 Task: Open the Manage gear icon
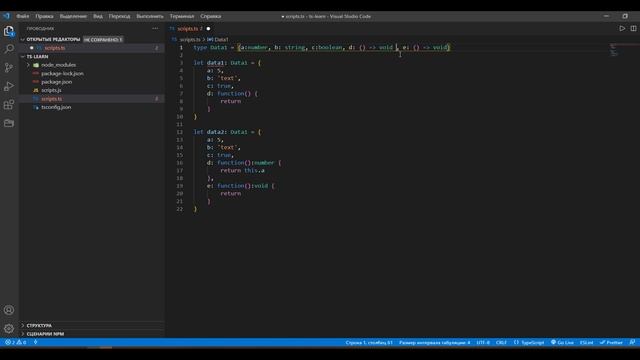point(9,328)
